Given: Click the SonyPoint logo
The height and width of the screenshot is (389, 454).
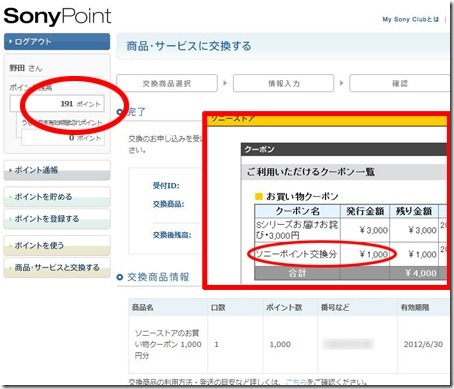Looking at the screenshot, I should [57, 17].
